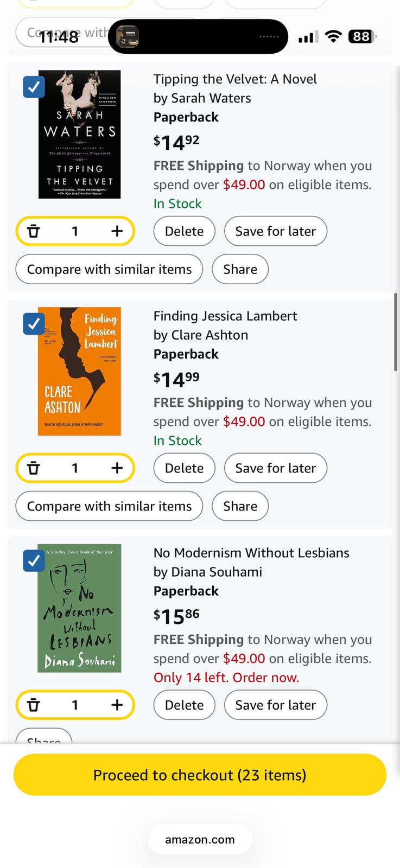The image size is (400, 868).
Task: Proceed to checkout with 23 items
Action: [200, 775]
